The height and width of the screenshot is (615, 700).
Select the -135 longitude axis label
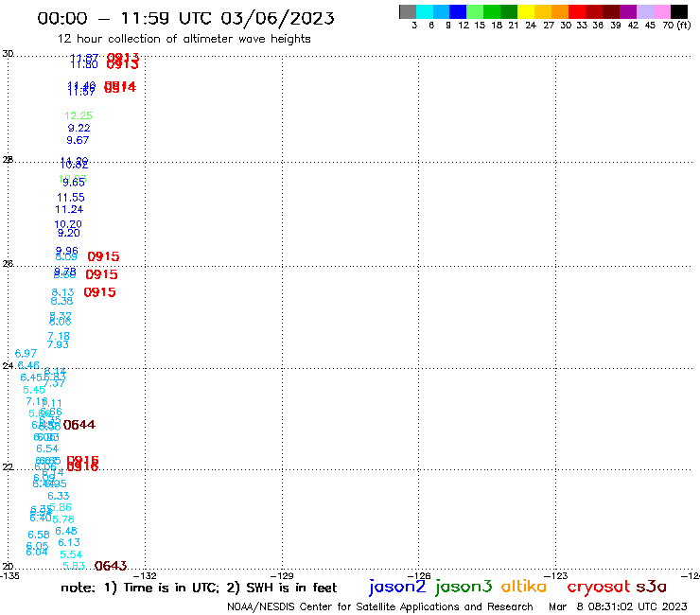coord(9,575)
